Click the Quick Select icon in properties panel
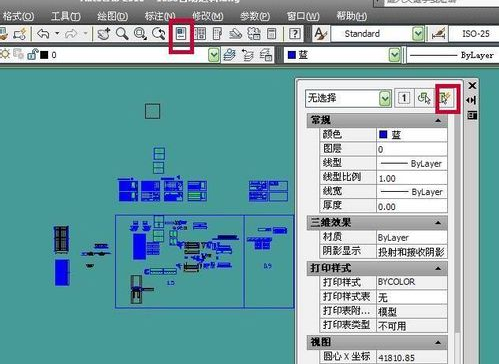This screenshot has width=499, height=364. pyautogui.click(x=445, y=98)
